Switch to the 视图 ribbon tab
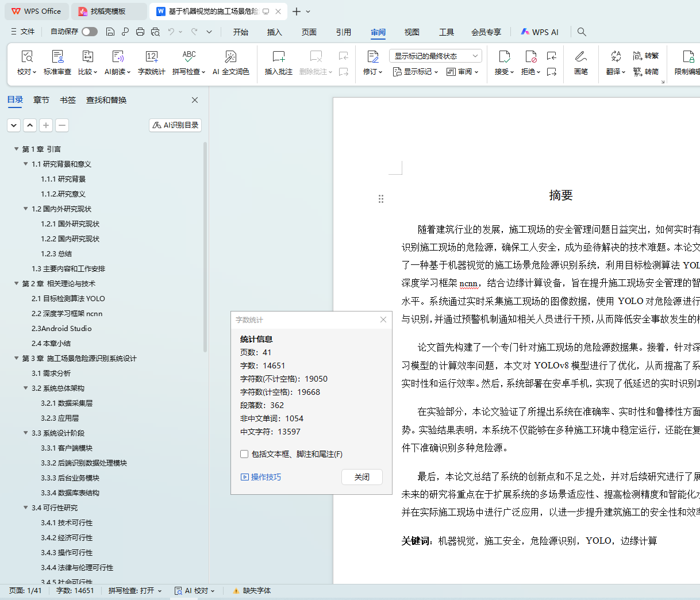Viewport: 700px width, 600px height. [x=411, y=32]
